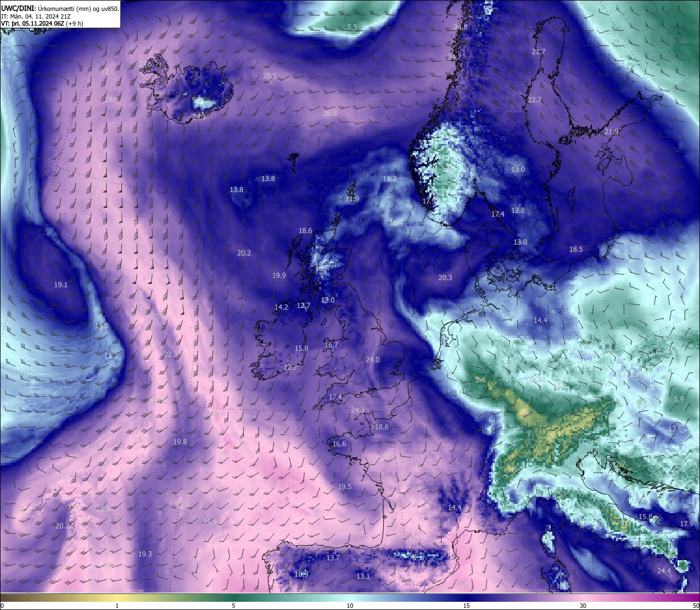Viewport: 700px width, 610px height.
Task: Click the 30 tick label on the colour scale
Action: [583, 606]
